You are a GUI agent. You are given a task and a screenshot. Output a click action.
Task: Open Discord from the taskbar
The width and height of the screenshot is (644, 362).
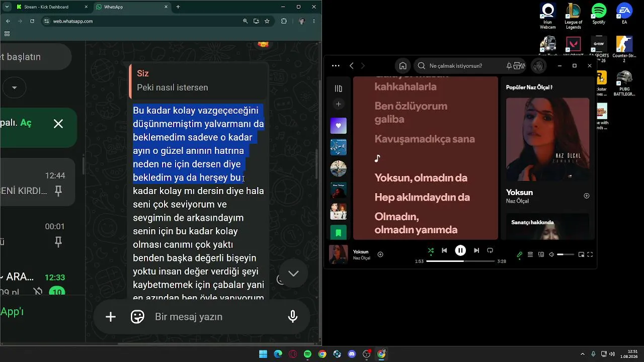[352, 354]
